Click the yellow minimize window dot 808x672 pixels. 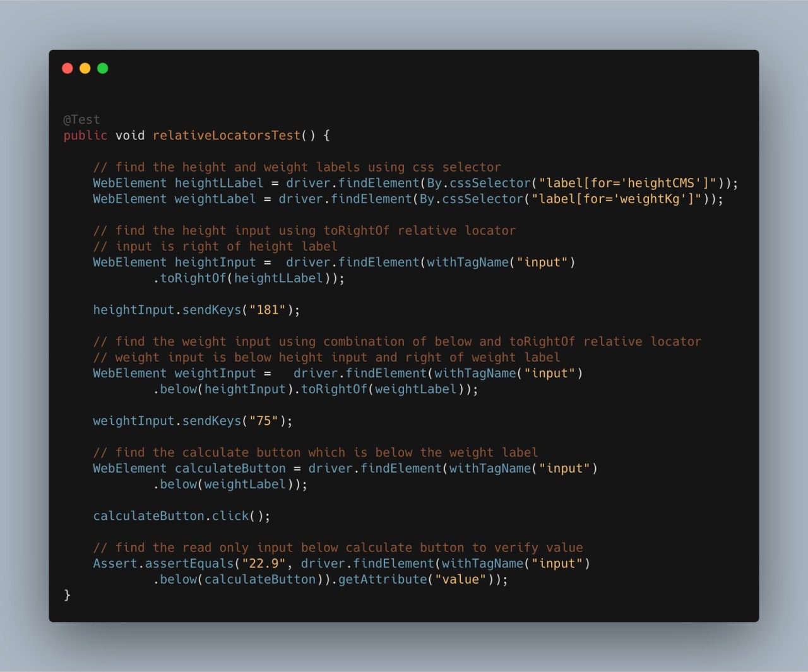pyautogui.click(x=85, y=68)
